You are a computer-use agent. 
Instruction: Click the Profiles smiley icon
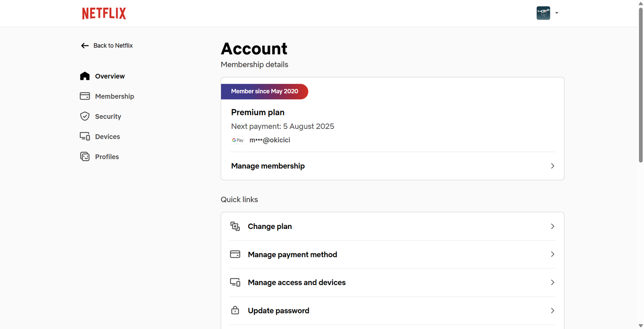coord(85,157)
